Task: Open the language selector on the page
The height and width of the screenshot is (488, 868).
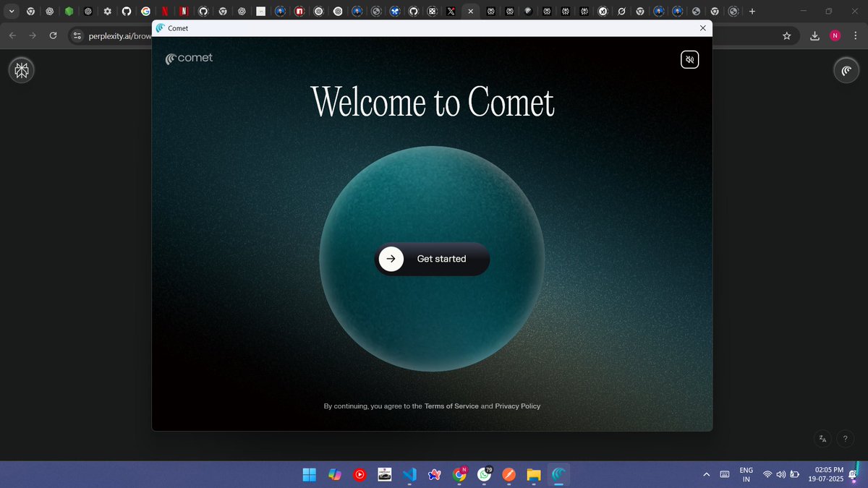Action: click(822, 438)
